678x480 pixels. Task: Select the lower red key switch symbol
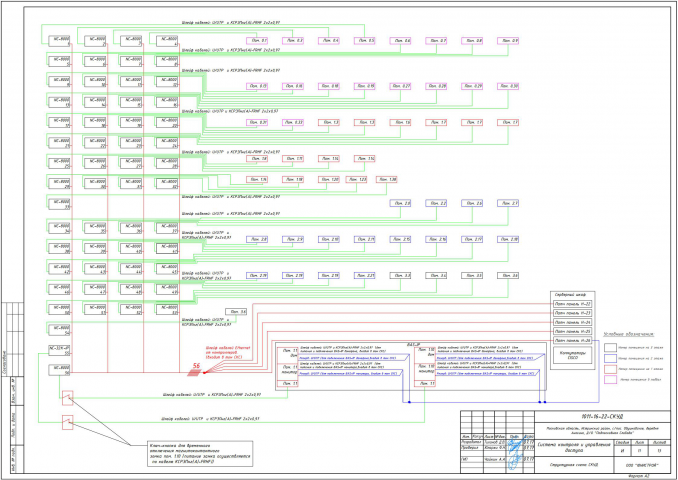pyautogui.click(x=67, y=422)
